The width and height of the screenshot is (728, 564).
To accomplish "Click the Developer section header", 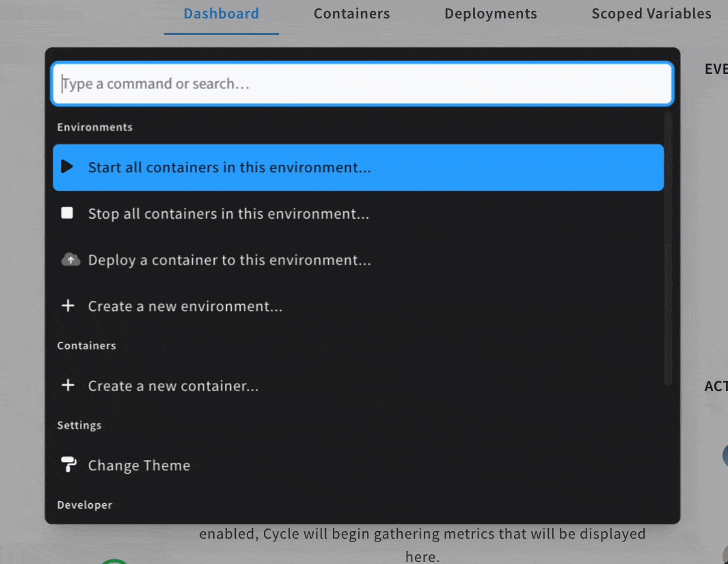I will coord(85,505).
